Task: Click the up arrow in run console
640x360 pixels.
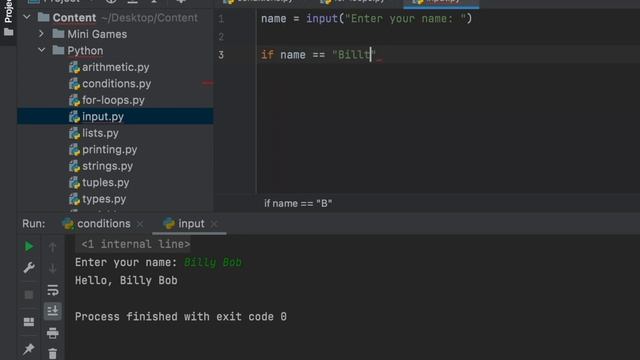Action: click(53, 247)
